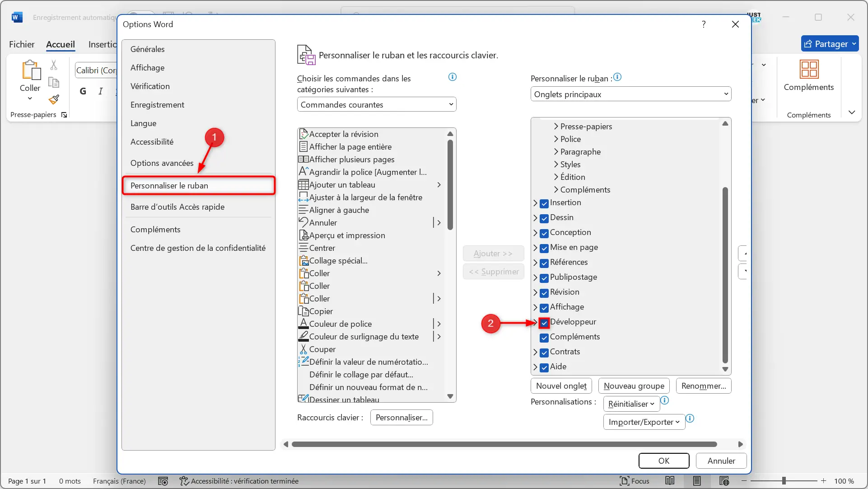The width and height of the screenshot is (868, 489).
Task: Scroll down the commands list
Action: click(451, 397)
